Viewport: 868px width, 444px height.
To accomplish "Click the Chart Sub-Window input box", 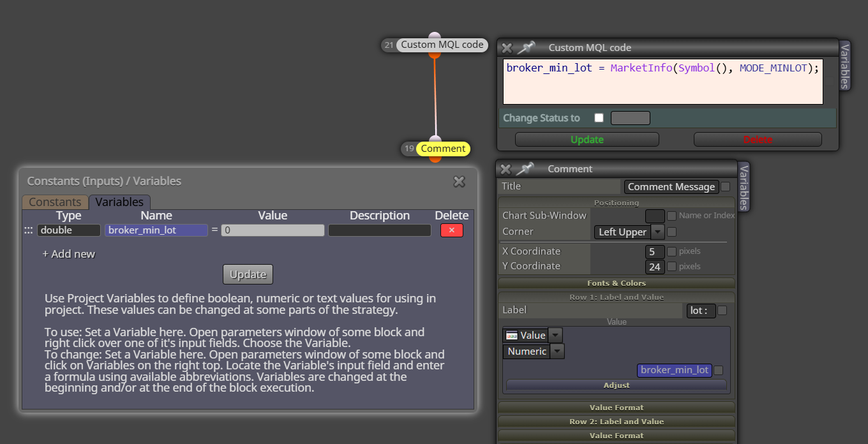I will point(655,216).
